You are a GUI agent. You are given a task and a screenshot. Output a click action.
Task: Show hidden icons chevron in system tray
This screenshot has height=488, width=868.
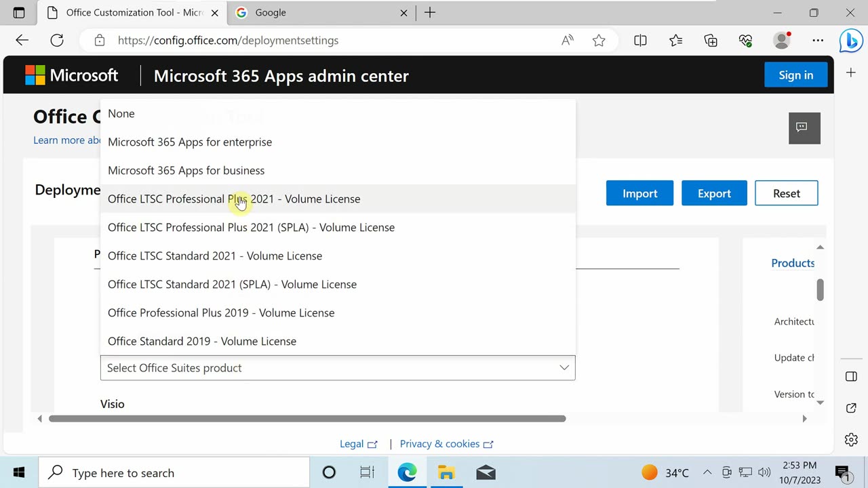coord(707,472)
